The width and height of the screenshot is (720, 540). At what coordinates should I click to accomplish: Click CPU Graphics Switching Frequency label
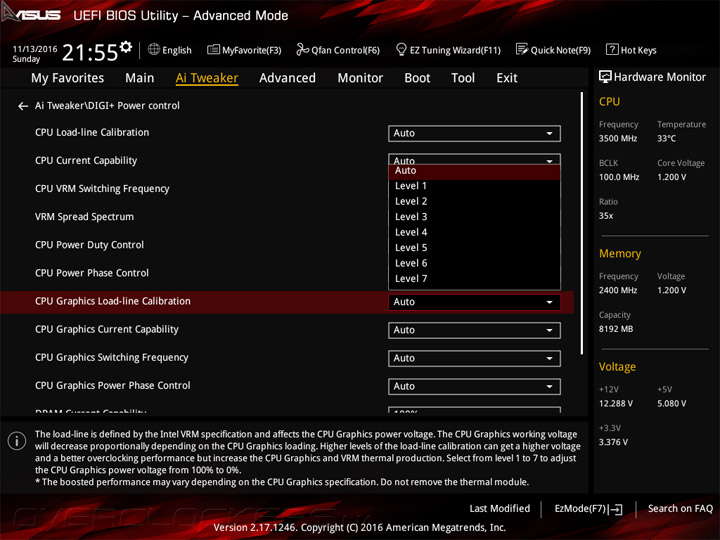tap(112, 357)
